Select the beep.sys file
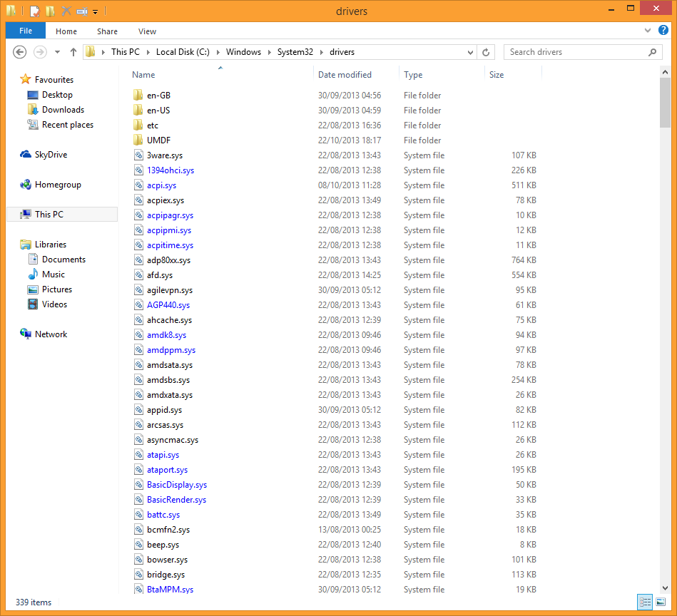This screenshot has width=677, height=616. (163, 545)
